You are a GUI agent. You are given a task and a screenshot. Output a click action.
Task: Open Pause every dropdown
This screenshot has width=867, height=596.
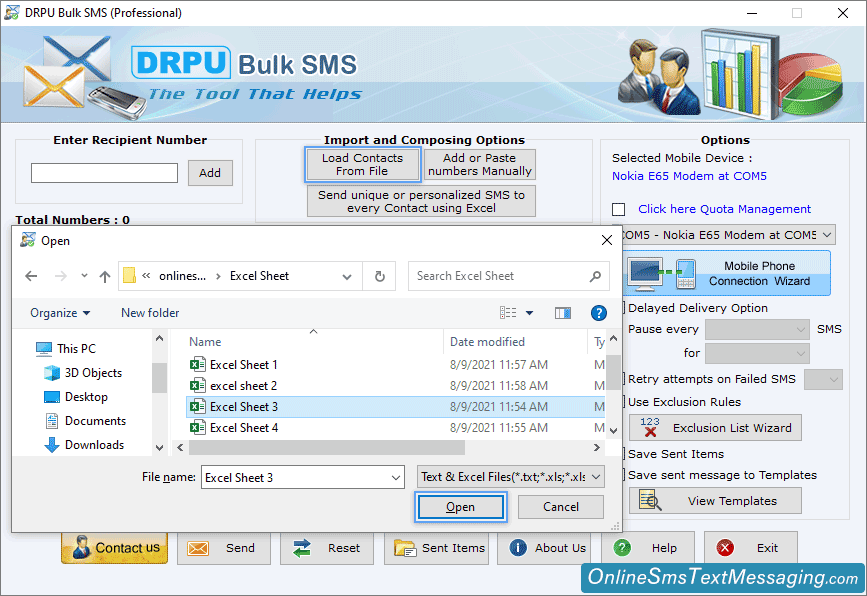tap(757, 330)
